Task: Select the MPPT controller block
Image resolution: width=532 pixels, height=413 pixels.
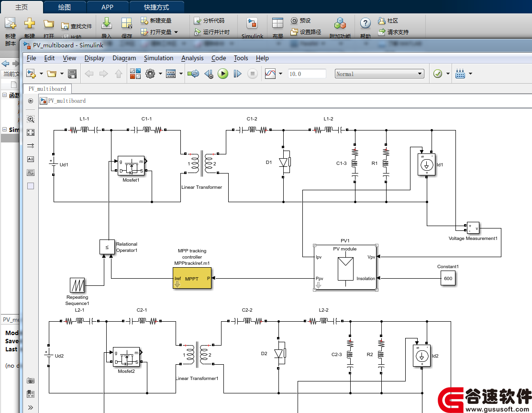Action: tap(192, 278)
